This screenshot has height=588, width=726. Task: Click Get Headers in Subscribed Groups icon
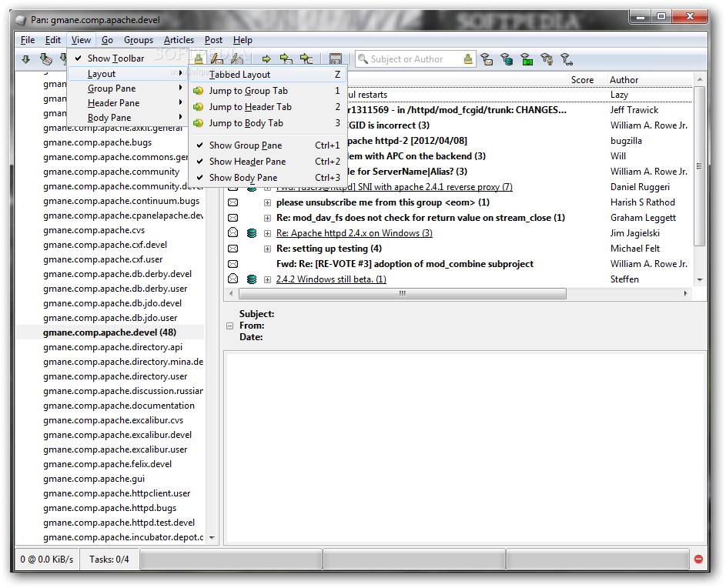(45, 59)
